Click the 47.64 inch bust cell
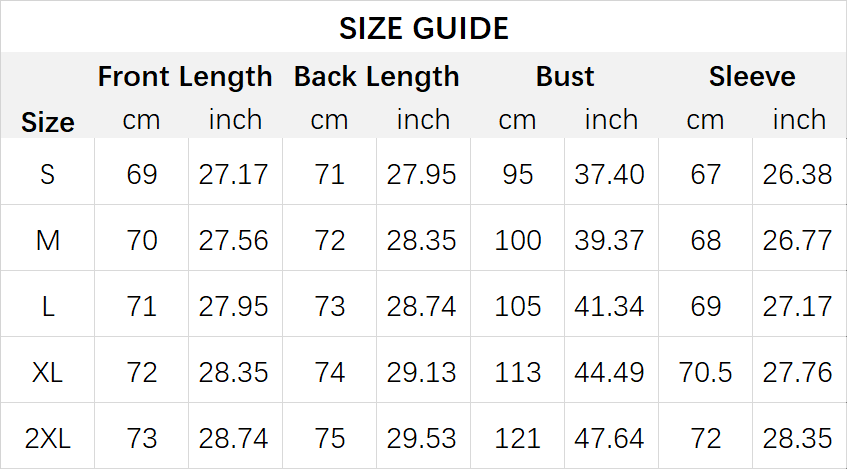 (609, 438)
